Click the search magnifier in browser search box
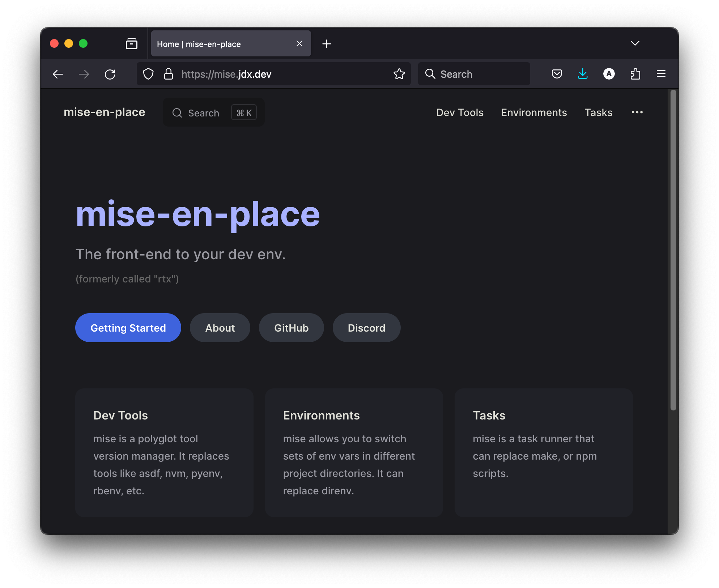 click(430, 74)
